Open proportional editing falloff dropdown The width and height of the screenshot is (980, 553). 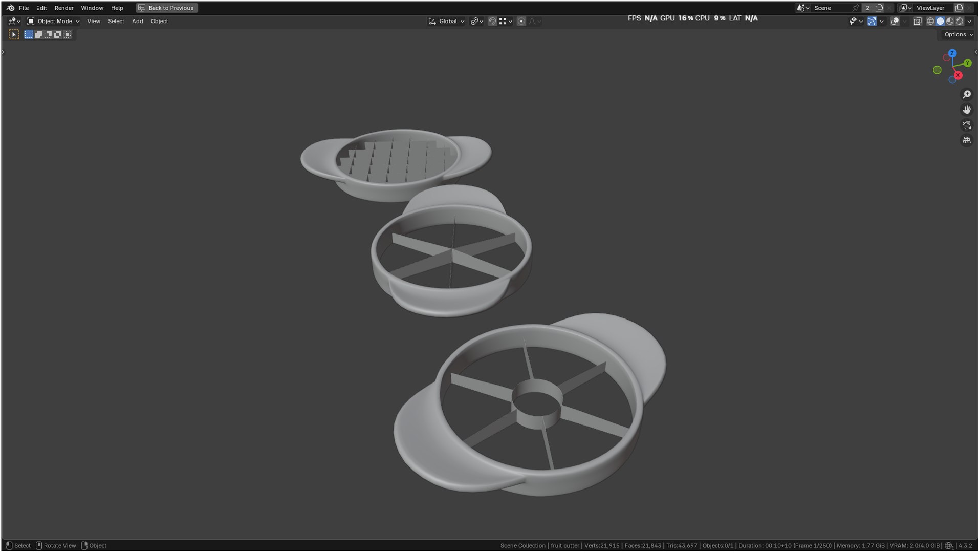tap(535, 21)
